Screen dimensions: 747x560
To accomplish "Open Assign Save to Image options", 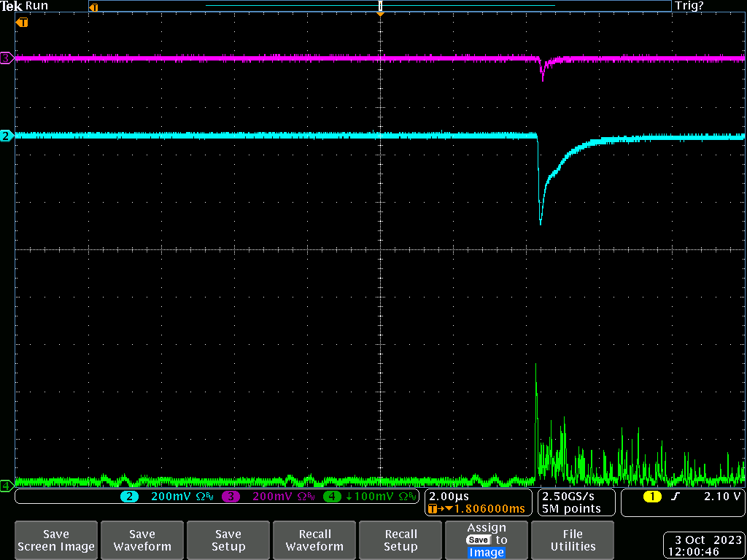I will [487, 540].
